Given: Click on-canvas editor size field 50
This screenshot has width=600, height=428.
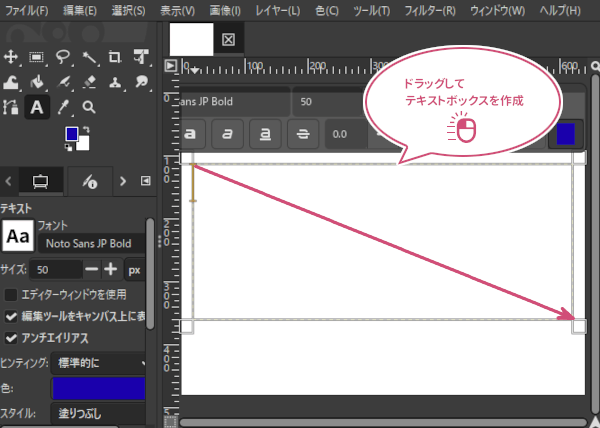Looking at the screenshot, I should [x=328, y=102].
